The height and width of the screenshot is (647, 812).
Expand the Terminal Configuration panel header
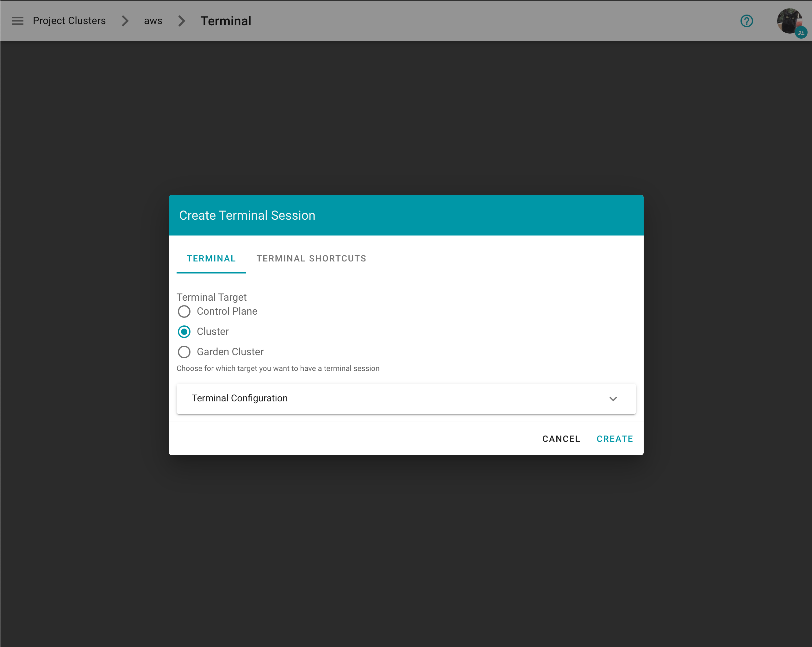[339, 399]
